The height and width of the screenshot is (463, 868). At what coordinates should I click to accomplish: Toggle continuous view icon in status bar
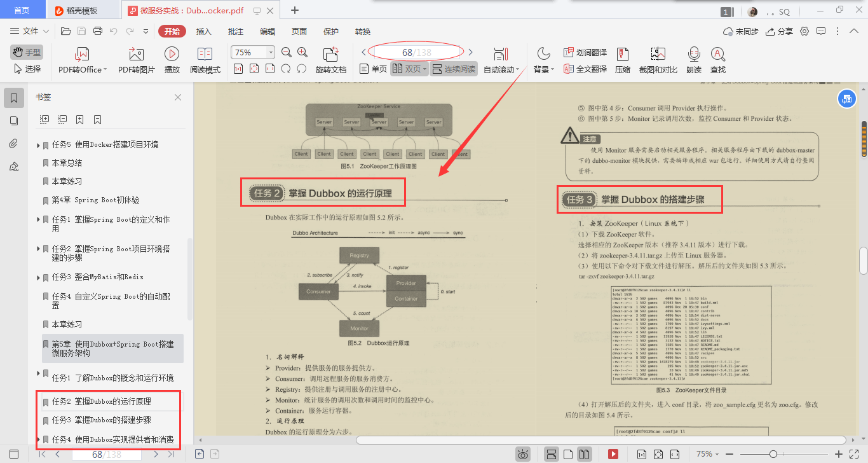click(x=552, y=454)
